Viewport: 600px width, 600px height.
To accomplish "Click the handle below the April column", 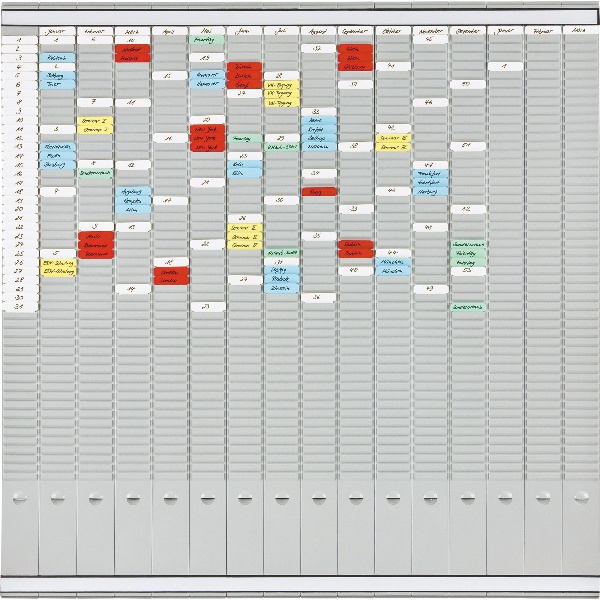I will point(170,497).
